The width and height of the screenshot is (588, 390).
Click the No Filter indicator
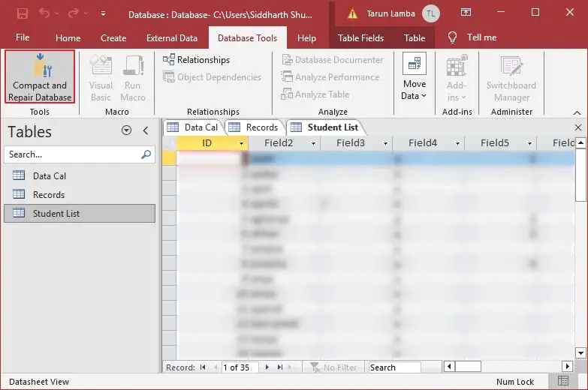pos(333,367)
